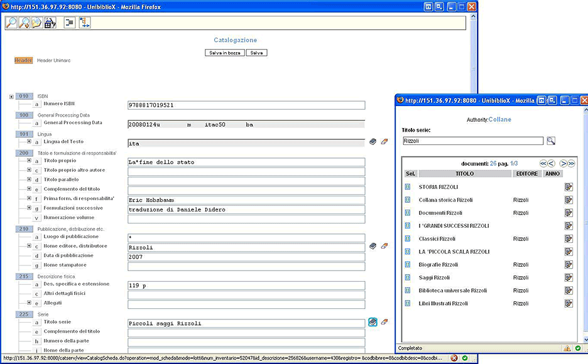Click the eraser icon for Lingua del Testo

384,142
